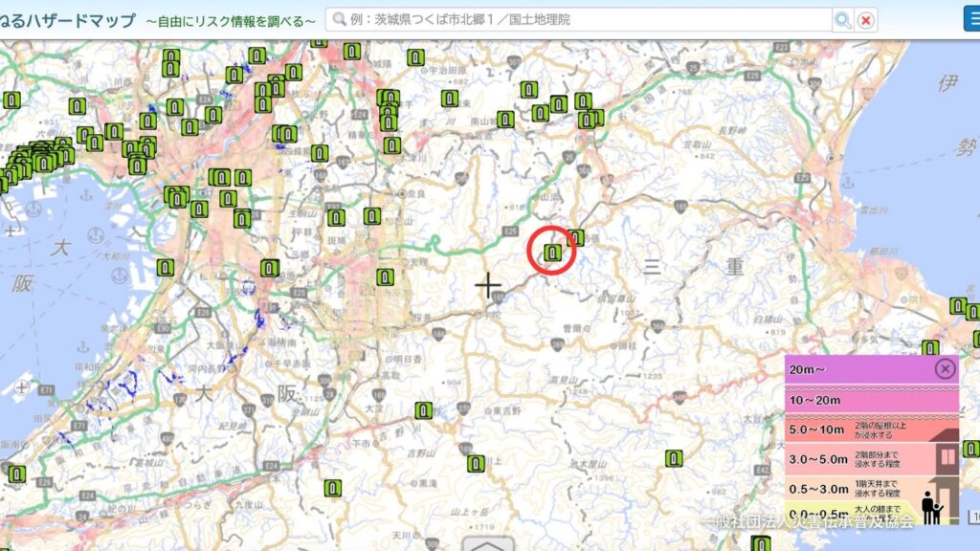Click the magnifier search button
Viewport: 980px width, 551px height.
(843, 19)
